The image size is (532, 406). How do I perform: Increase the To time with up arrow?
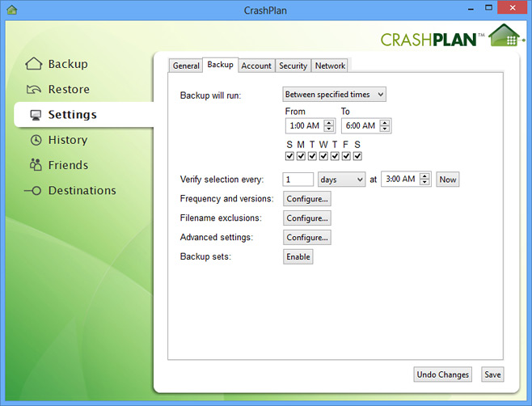click(385, 123)
